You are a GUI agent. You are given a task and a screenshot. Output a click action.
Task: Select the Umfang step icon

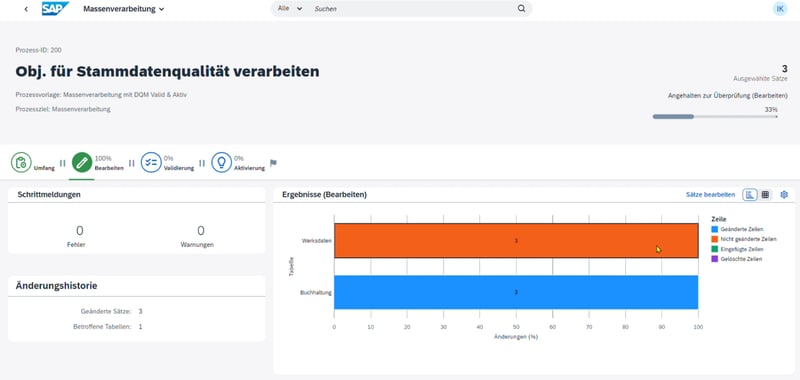point(21,163)
